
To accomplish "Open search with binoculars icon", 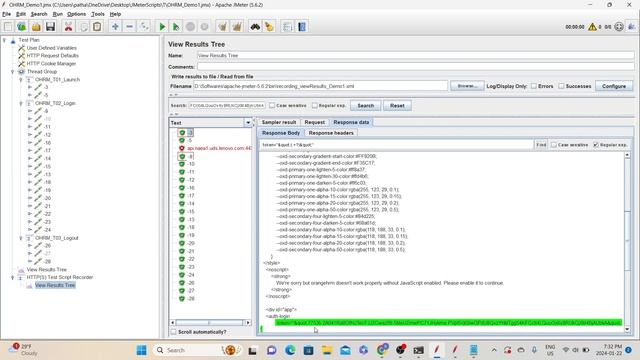I will pos(255,27).
